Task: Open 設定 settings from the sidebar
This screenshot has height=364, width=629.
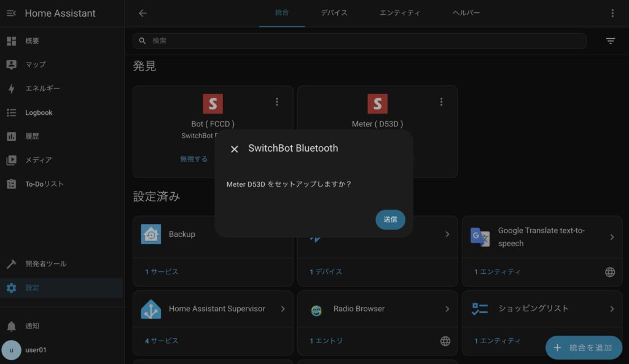Action: pyautogui.click(x=61, y=288)
